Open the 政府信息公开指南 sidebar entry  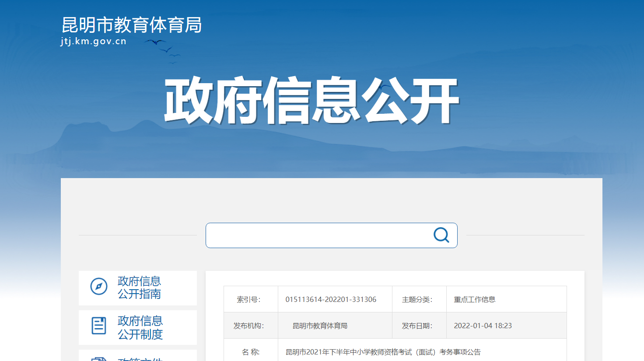tap(138, 287)
